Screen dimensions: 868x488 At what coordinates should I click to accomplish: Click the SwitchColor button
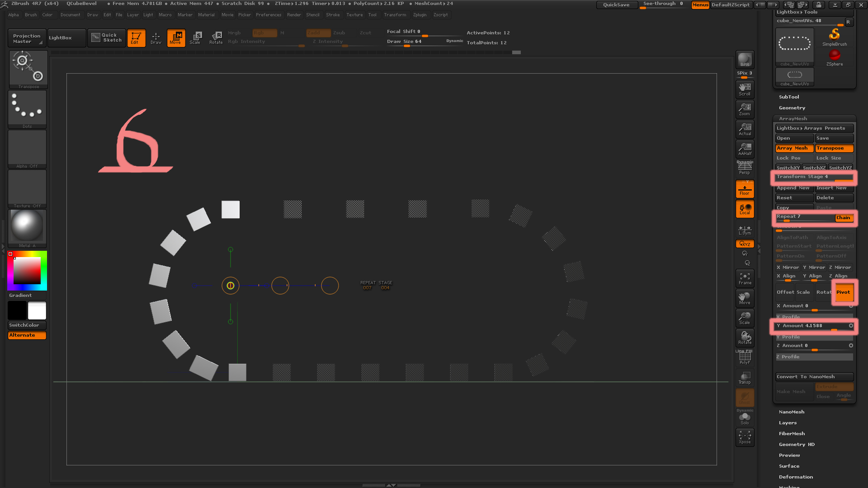pyautogui.click(x=27, y=325)
